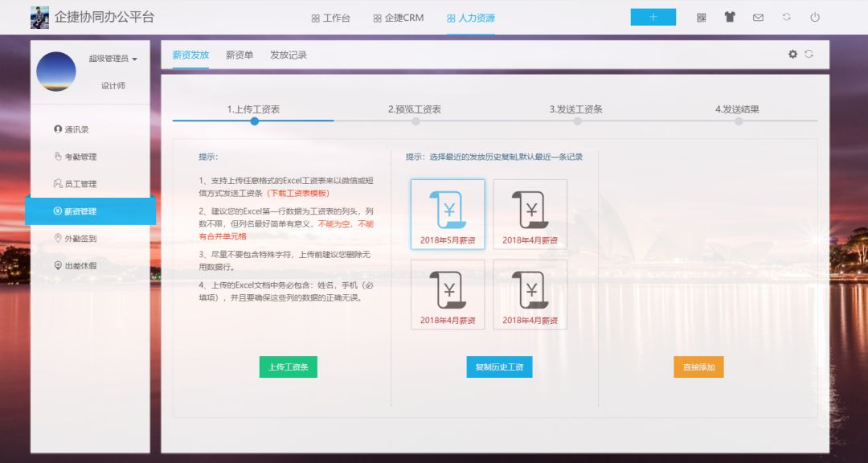The height and width of the screenshot is (463, 868).
Task: Click the 企捷协同办公平台 title text
Action: [104, 17]
